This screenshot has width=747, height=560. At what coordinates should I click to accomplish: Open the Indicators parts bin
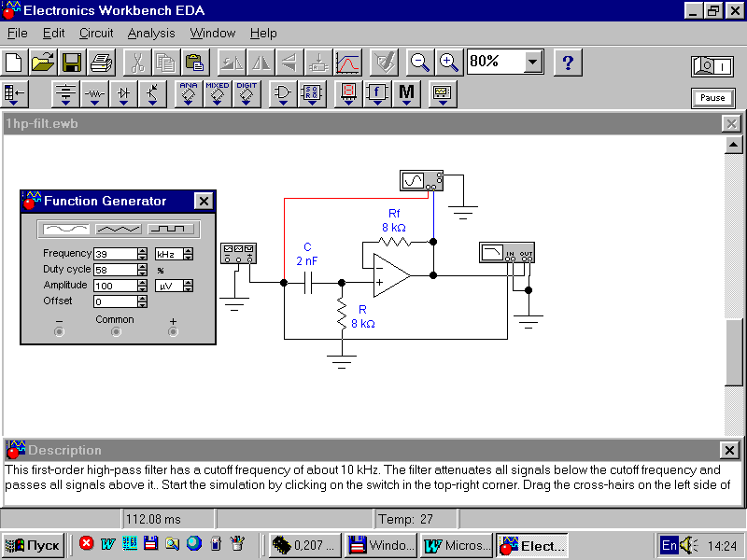[348, 94]
